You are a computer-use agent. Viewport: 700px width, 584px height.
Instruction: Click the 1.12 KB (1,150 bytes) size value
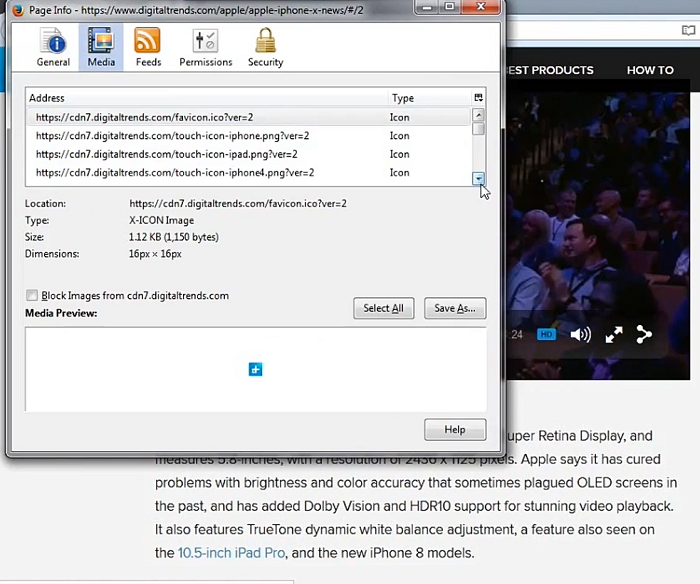(x=174, y=237)
